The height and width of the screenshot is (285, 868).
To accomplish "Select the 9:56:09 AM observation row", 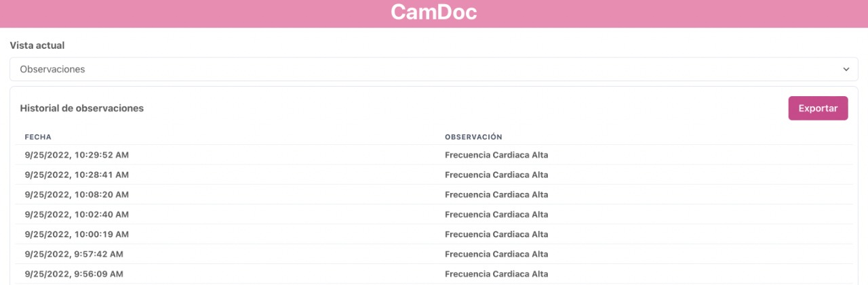I will [434, 274].
